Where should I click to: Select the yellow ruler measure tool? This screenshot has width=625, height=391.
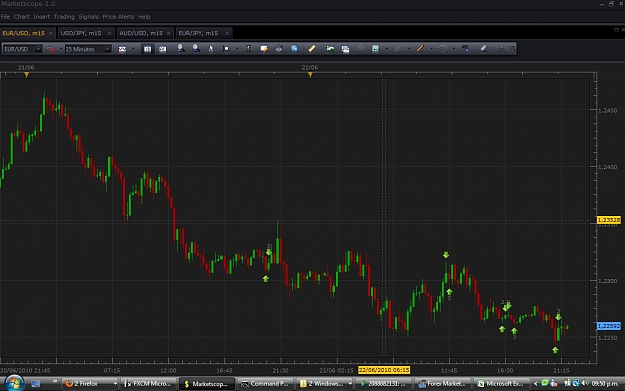tap(312, 49)
